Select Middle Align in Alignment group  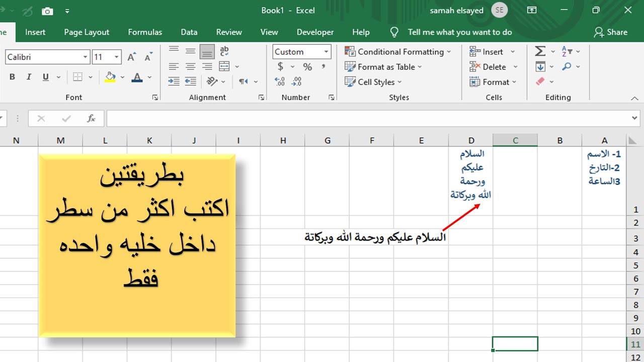pyautogui.click(x=190, y=51)
